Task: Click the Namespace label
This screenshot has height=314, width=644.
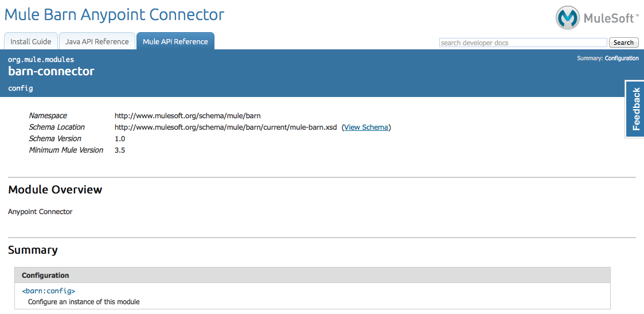Action: (48, 115)
